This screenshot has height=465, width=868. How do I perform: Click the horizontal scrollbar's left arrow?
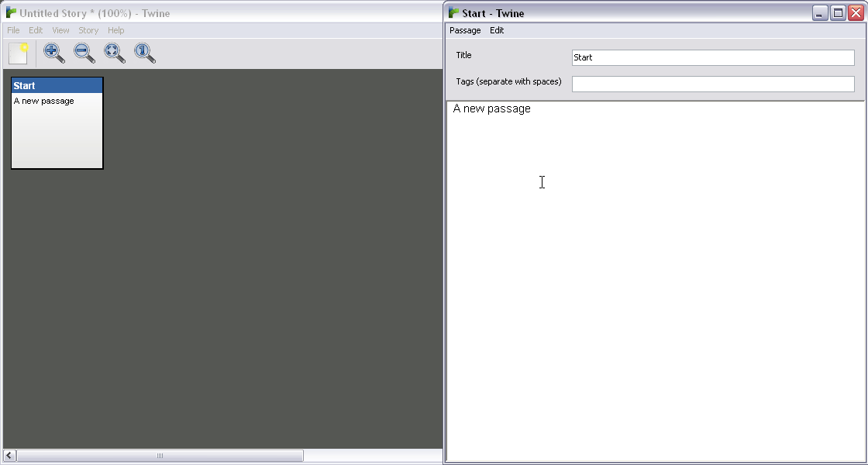[x=9, y=456]
